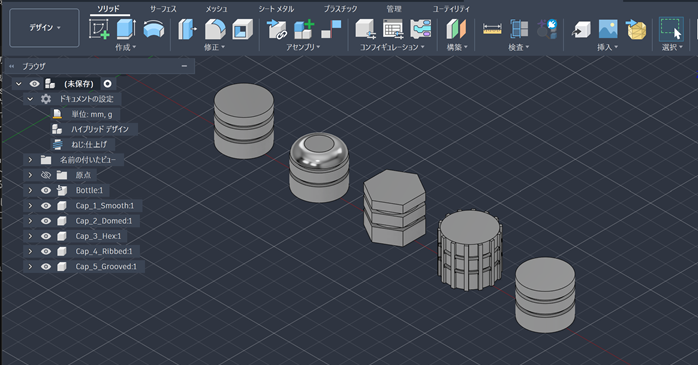Switch to the Utilities tab
The image size is (698, 365).
[450, 9]
